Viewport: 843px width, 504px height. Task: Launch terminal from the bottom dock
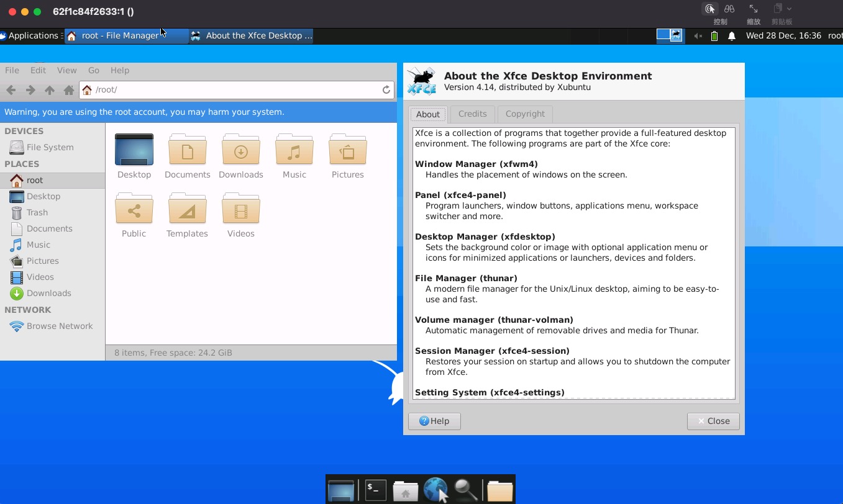pos(375,489)
